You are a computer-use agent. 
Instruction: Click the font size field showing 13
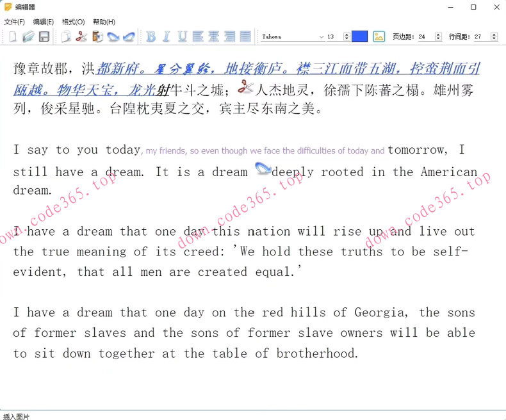tap(334, 36)
